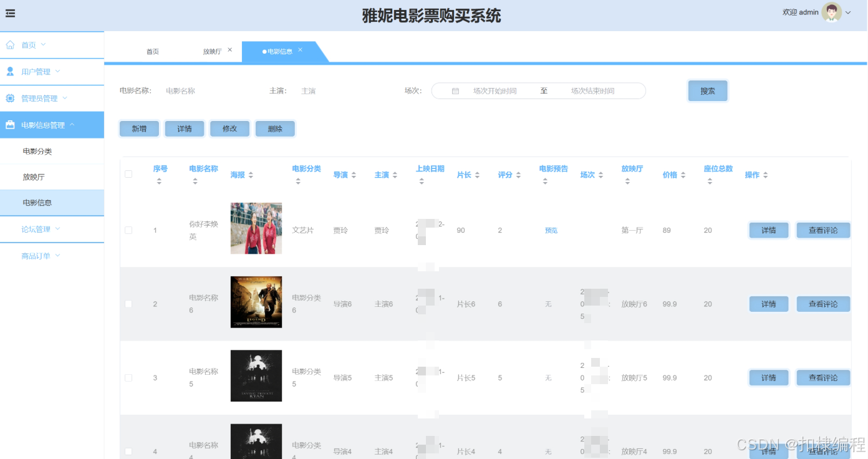Open 电影信息 in the sidebar submenu

[52, 203]
